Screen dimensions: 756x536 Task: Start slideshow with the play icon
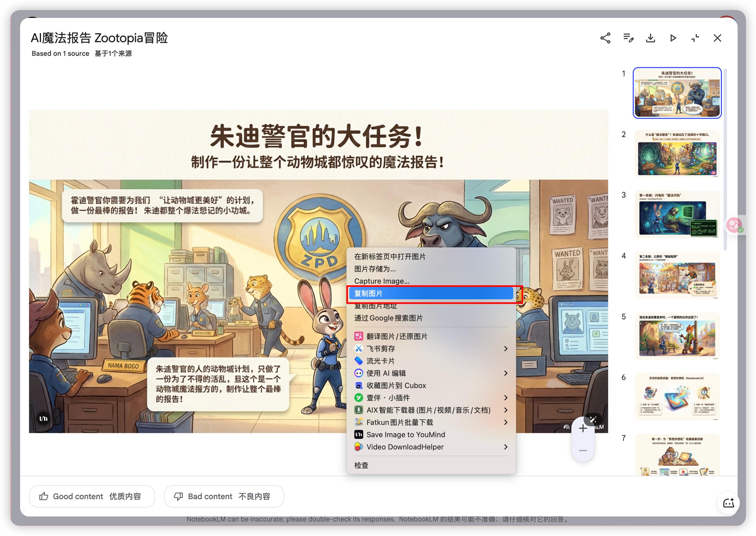pyautogui.click(x=673, y=38)
